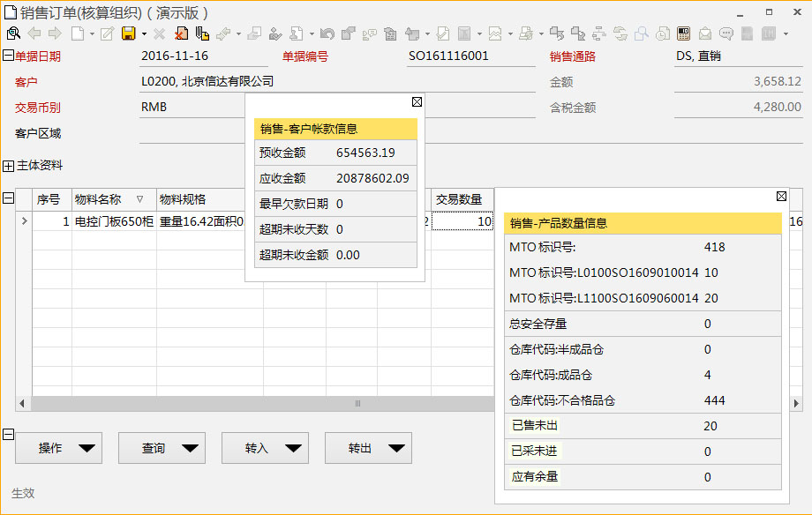
Task: Click the search document magnifier icon
Action: click(13, 34)
